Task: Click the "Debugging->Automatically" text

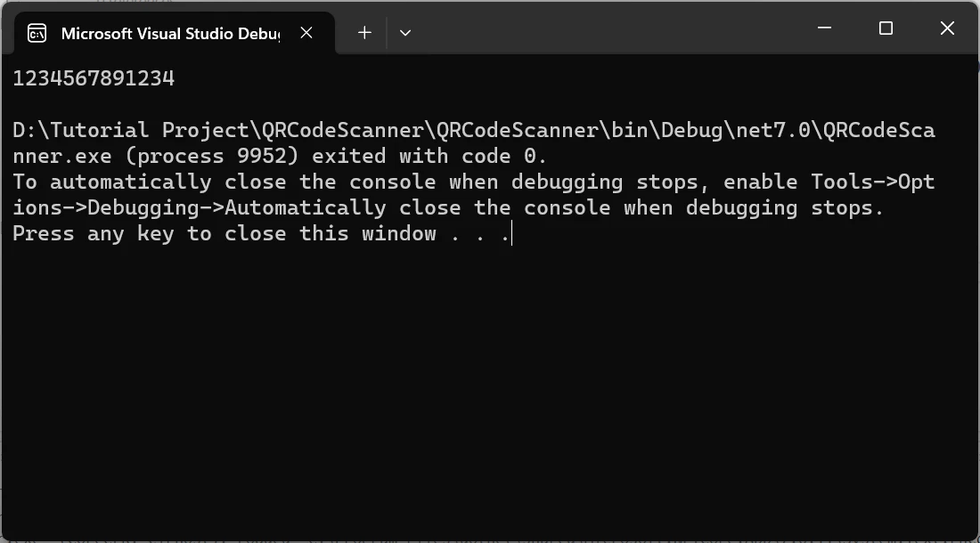Action: tap(237, 208)
